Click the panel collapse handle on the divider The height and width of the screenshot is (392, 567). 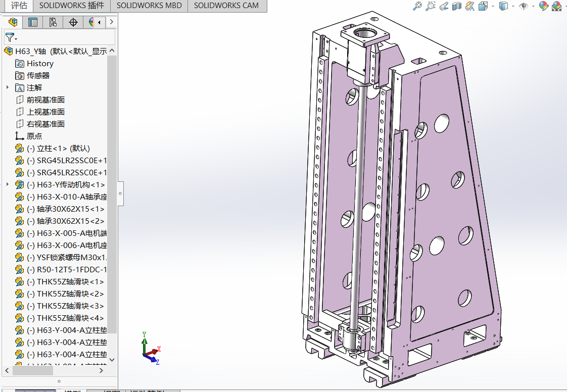click(120, 193)
